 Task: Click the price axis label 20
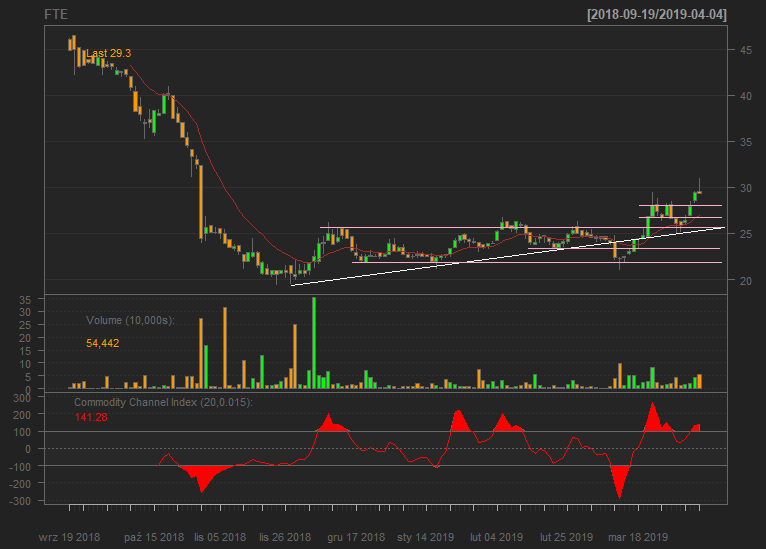[745, 281]
